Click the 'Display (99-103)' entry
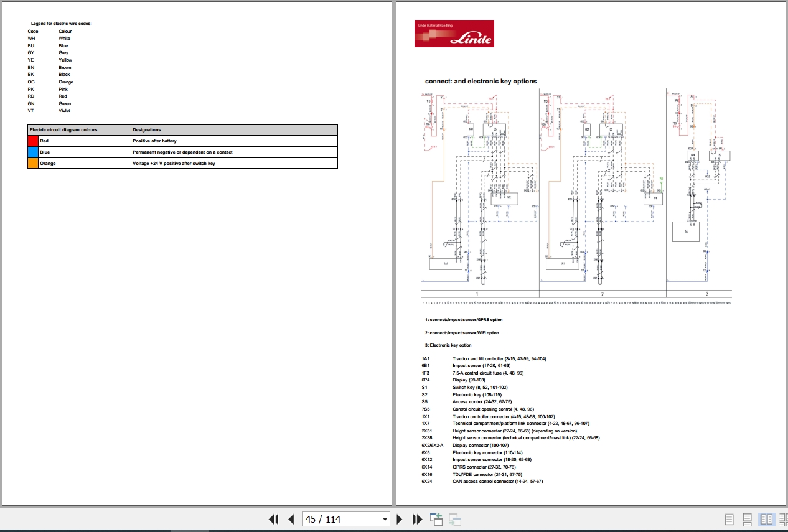Image resolution: width=788 pixels, height=532 pixels. point(470,380)
